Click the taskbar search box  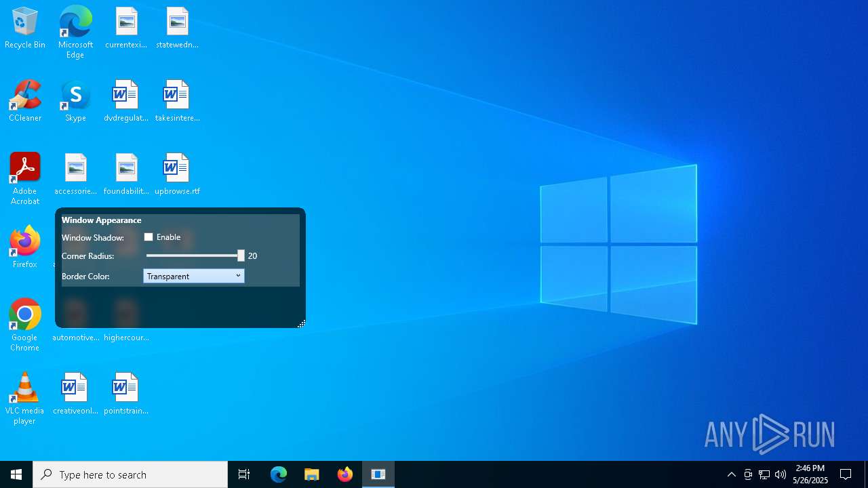pos(130,474)
